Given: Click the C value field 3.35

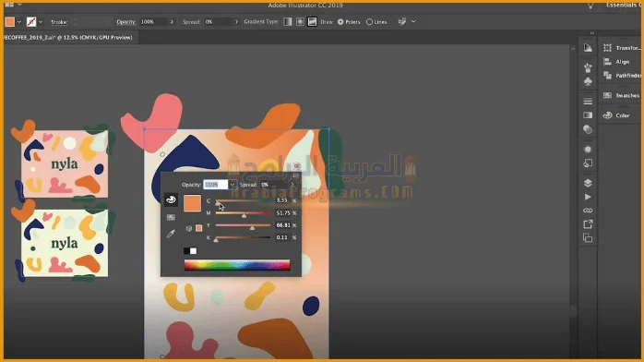Looking at the screenshot, I should tap(282, 200).
